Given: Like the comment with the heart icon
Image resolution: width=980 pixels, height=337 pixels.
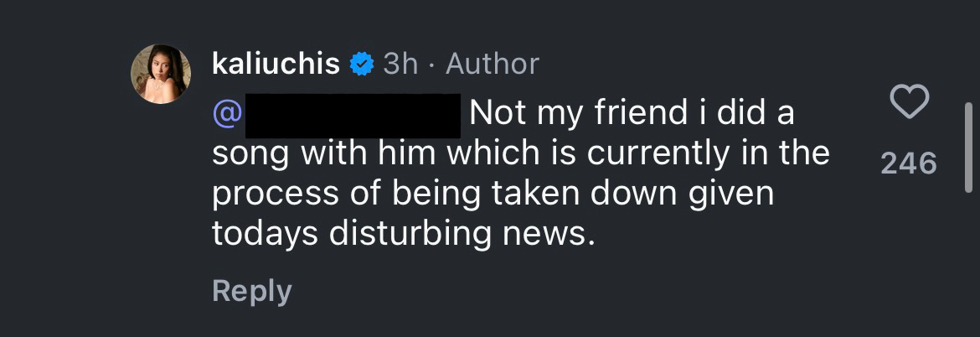Looking at the screenshot, I should [909, 102].
